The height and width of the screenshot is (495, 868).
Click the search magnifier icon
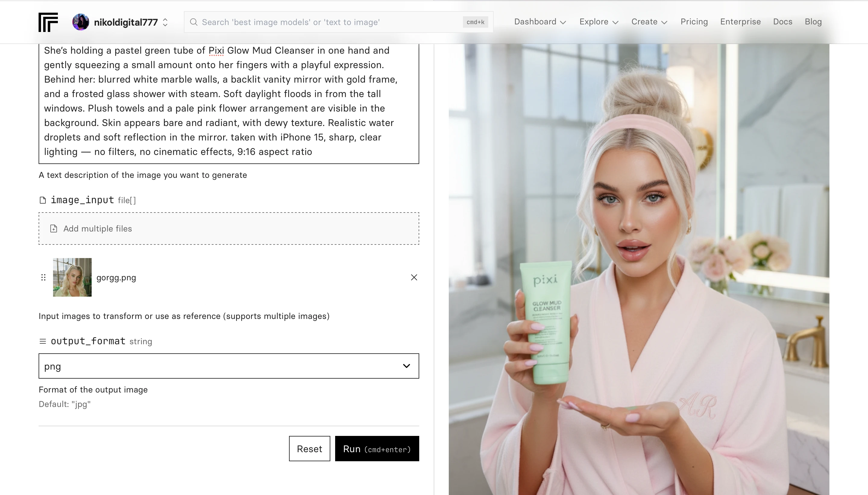pos(194,22)
